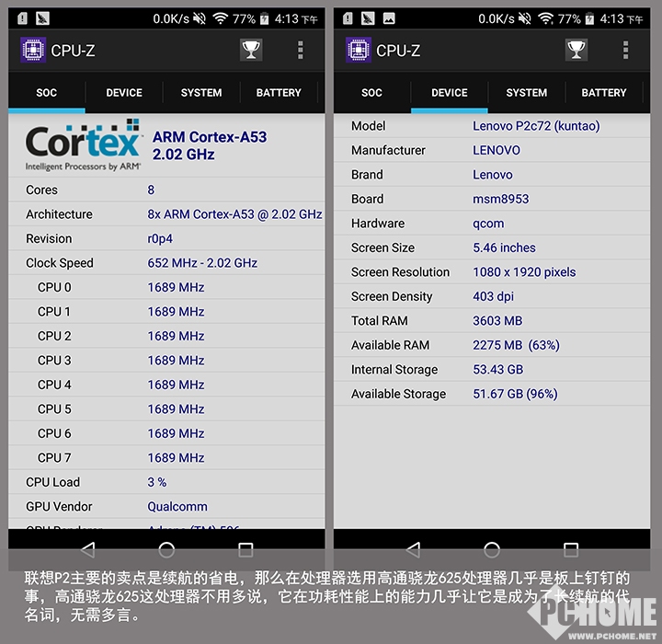Tap Screen Size value 5.46 inches
The width and height of the screenshot is (662, 644).
tap(504, 247)
